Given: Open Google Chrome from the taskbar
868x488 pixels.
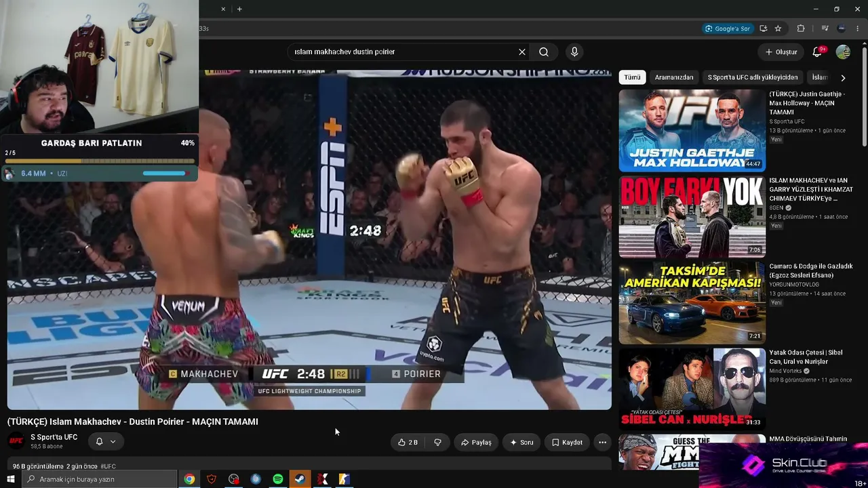Looking at the screenshot, I should (189, 479).
